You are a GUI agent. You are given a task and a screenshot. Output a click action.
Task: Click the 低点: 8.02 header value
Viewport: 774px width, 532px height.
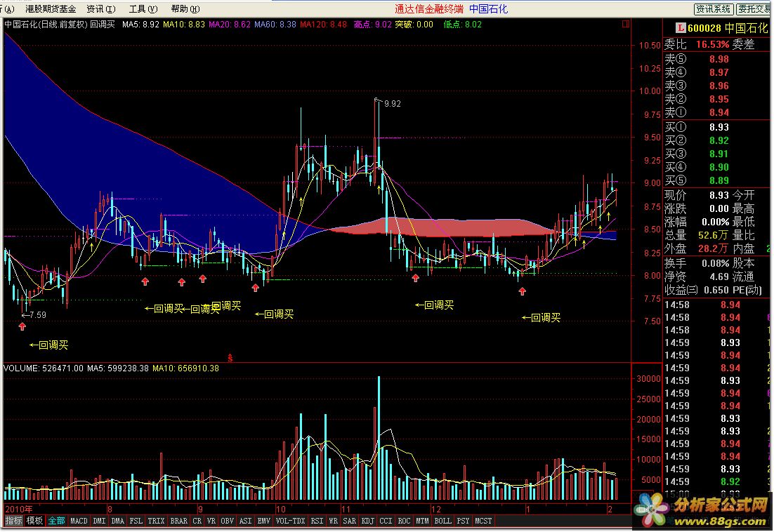pos(462,24)
